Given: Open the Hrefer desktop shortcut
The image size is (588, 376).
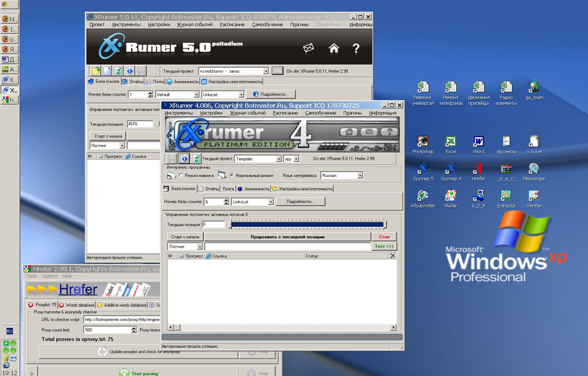Looking at the screenshot, I should point(478,172).
